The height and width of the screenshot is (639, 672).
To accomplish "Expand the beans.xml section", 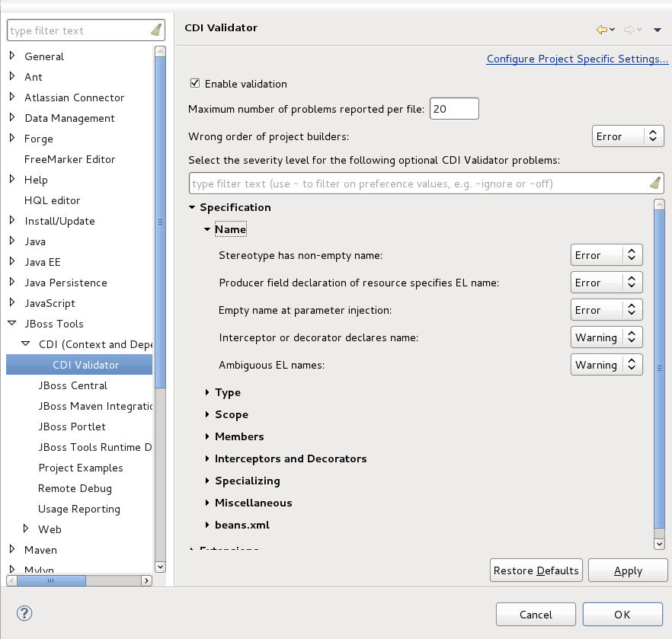I will [206, 525].
